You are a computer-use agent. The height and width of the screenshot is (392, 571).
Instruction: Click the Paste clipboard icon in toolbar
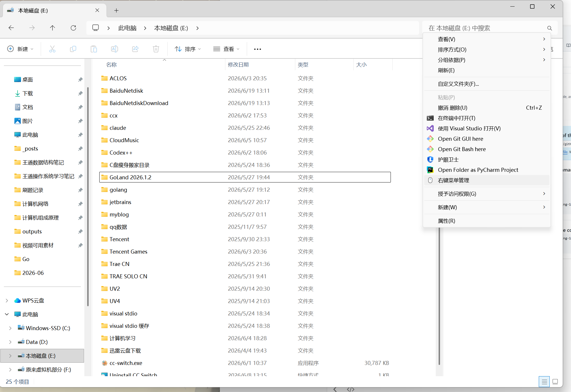pyautogui.click(x=94, y=49)
